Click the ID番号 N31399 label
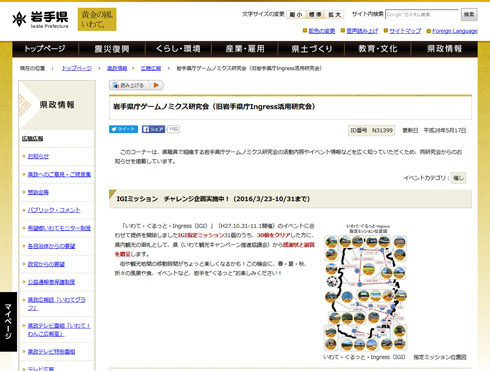 tap(371, 130)
